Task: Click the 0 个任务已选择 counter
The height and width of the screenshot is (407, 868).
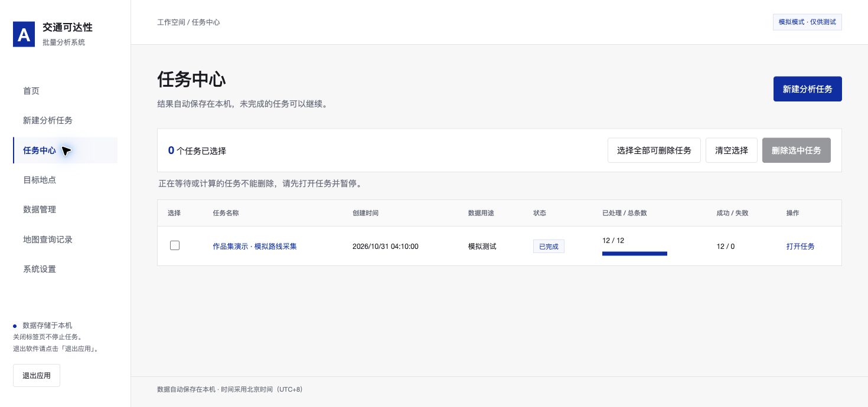Action: pos(197,150)
